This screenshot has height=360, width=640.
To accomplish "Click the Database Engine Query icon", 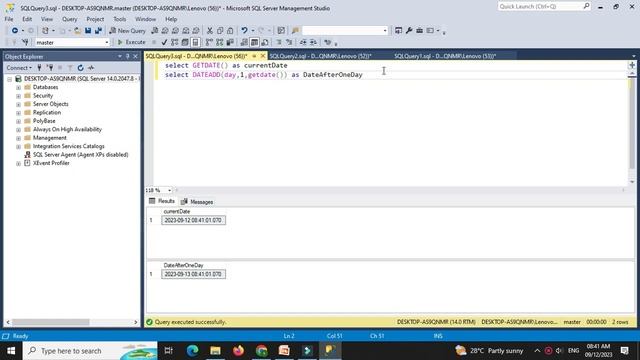I will tap(155, 31).
